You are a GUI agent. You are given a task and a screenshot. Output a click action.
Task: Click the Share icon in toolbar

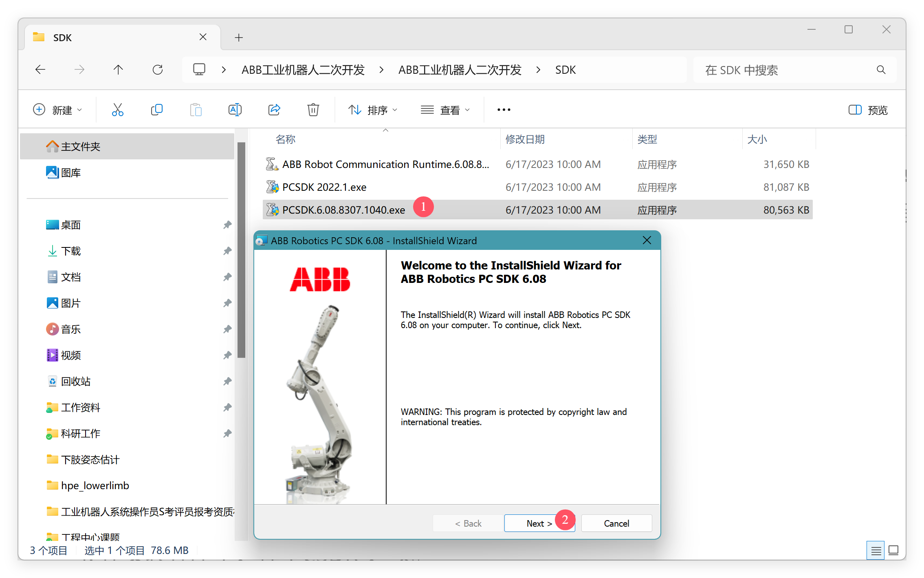point(274,110)
